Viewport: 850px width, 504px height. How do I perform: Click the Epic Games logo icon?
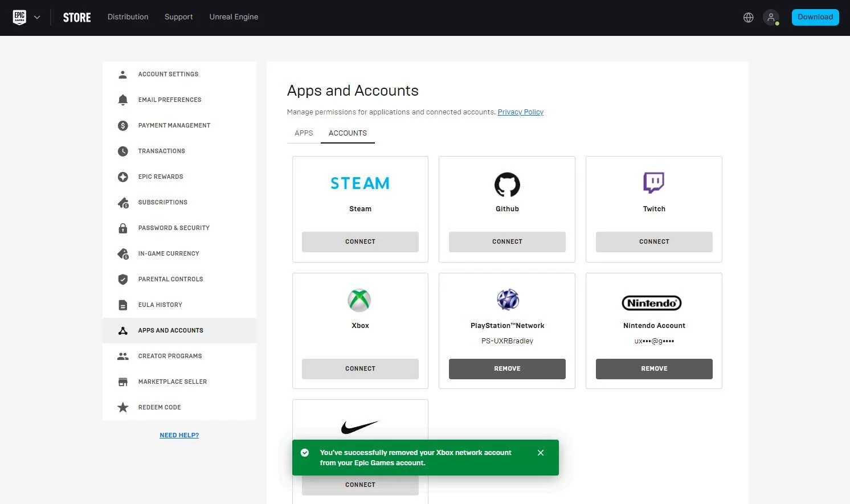19,17
